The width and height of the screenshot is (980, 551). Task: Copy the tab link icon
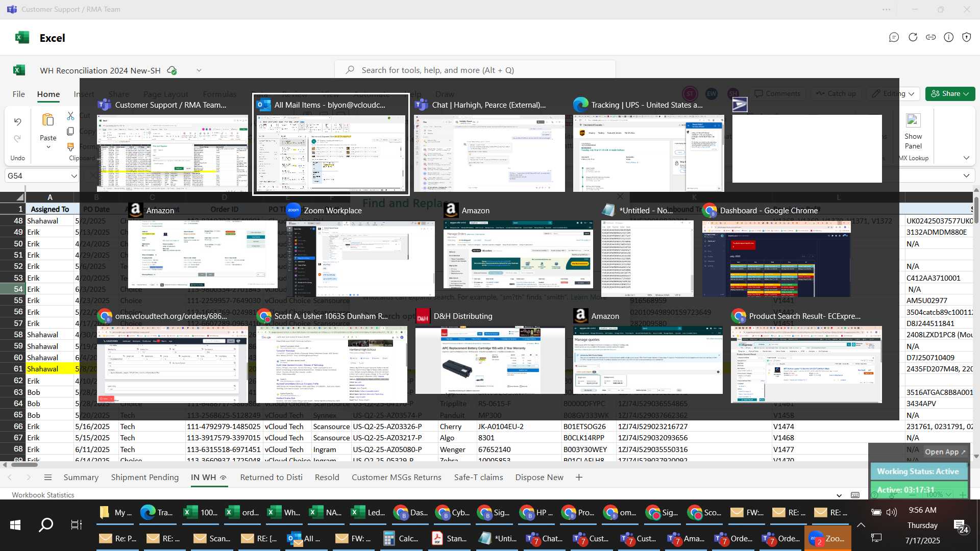point(931,37)
